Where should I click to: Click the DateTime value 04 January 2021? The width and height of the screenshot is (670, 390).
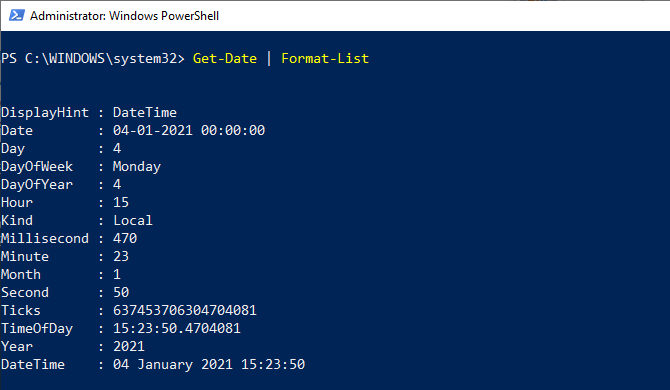pos(173,364)
